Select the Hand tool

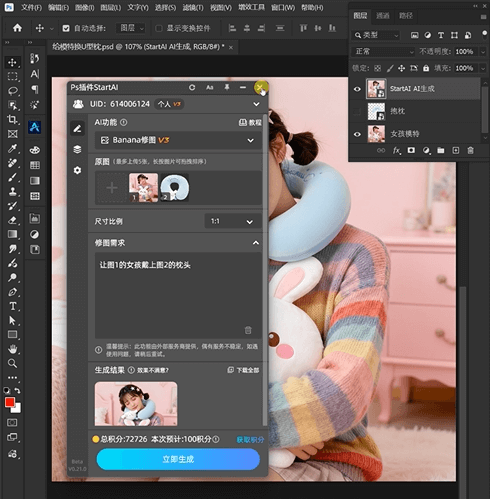tap(12, 349)
